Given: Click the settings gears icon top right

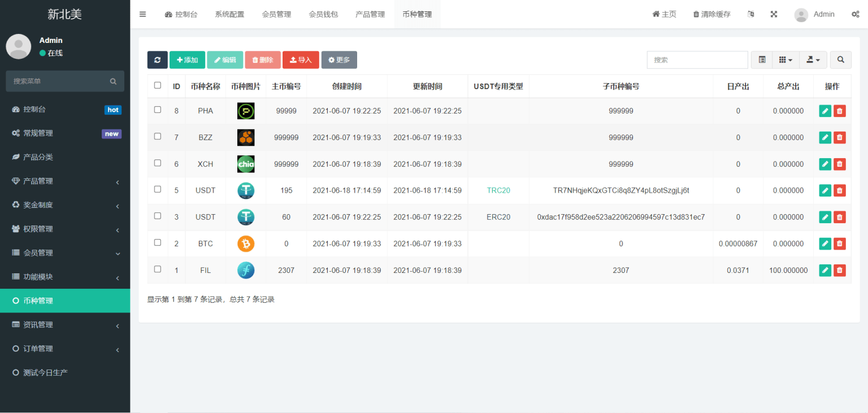Looking at the screenshot, I should pos(856,14).
